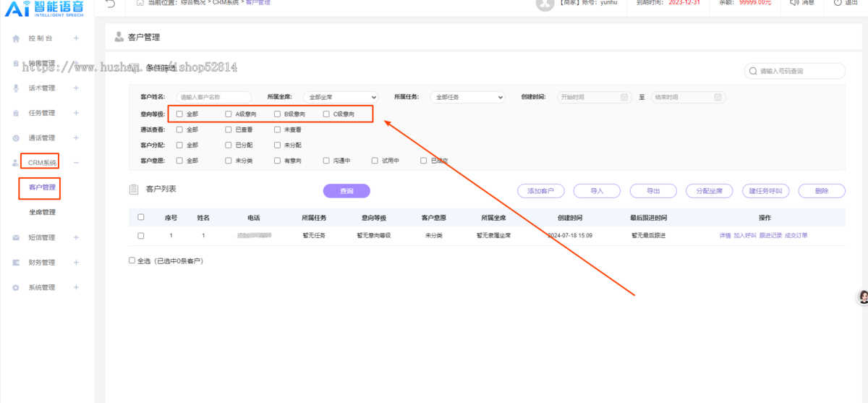Click the 客户姓名 name input field

click(213, 97)
